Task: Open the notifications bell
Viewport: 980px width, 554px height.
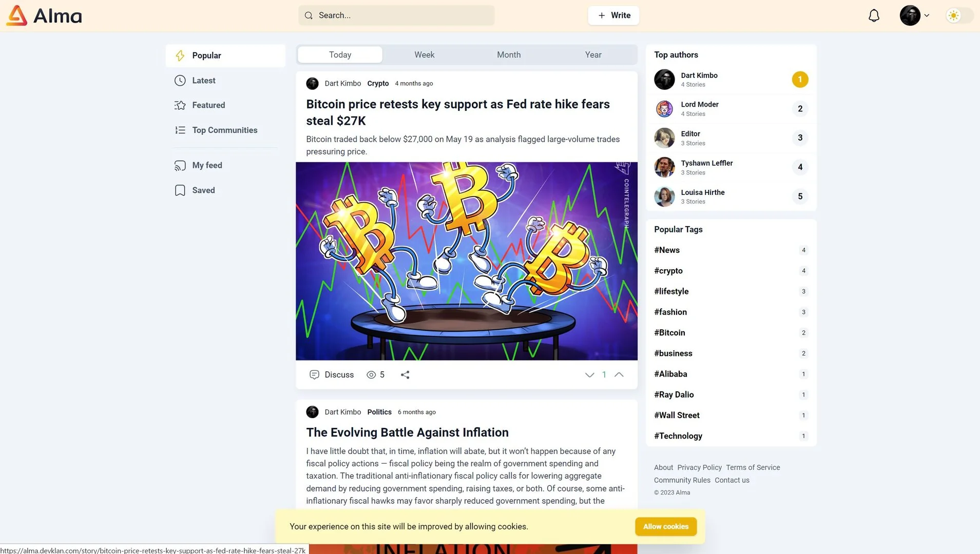Action: pyautogui.click(x=874, y=15)
